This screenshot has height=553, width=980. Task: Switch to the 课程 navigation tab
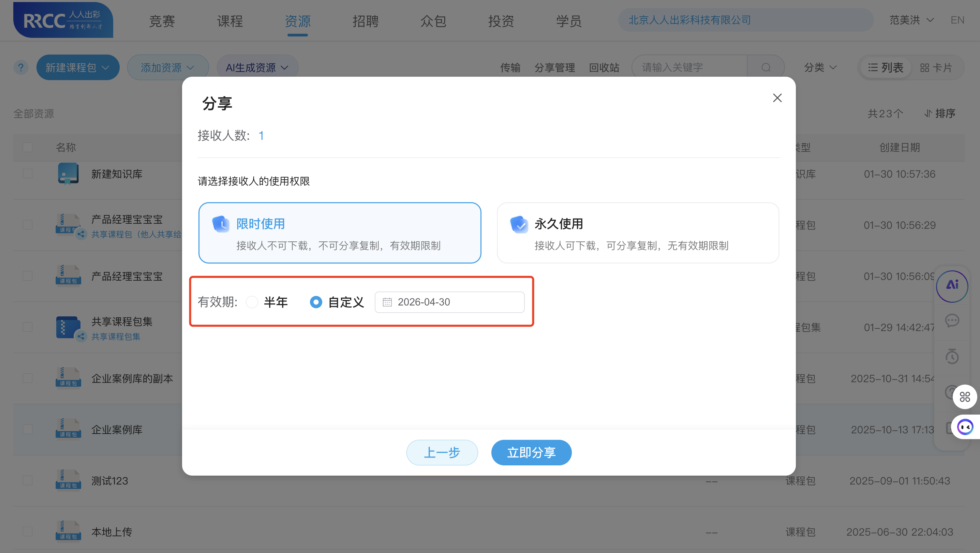230,21
